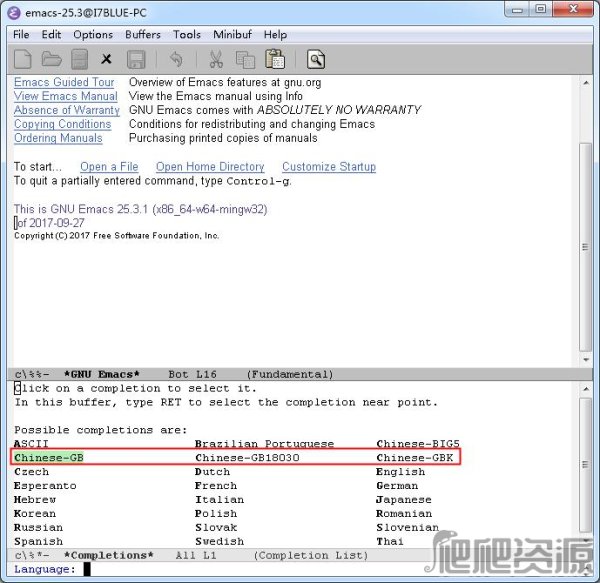Click the upper window scrollbar thumb
This screenshot has width=600, height=583.
(x=585, y=247)
